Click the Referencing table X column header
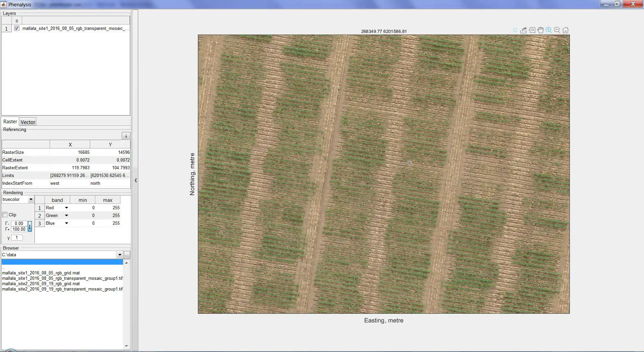644x352 pixels. tap(70, 145)
